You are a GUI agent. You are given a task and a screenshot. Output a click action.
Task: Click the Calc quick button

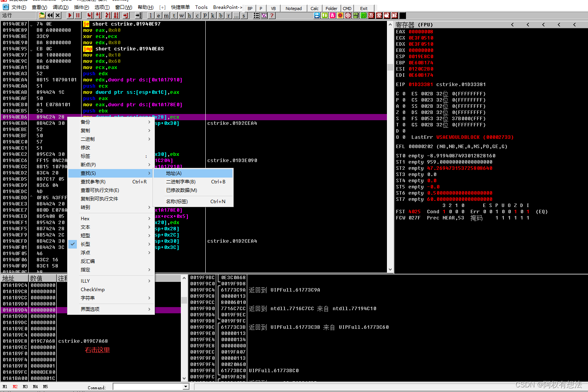314,9
